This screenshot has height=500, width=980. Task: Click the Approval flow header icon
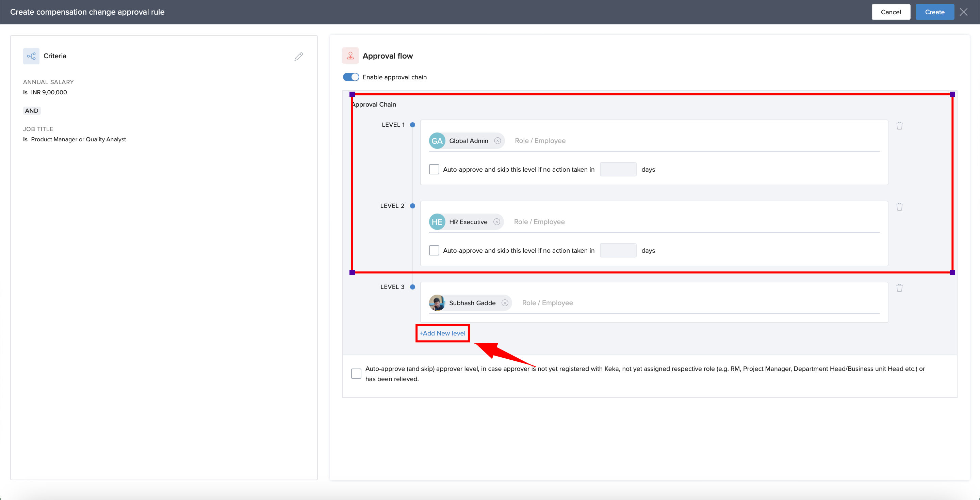350,56
